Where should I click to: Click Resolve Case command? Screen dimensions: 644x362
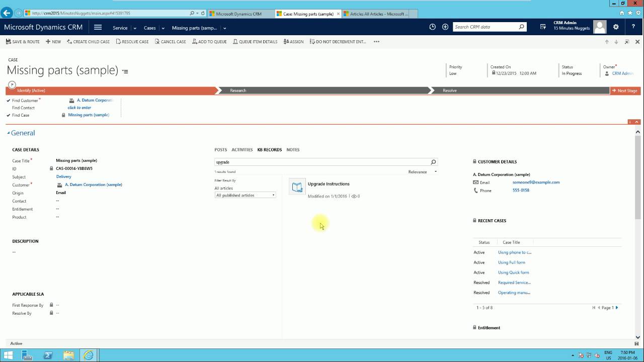[132, 42]
